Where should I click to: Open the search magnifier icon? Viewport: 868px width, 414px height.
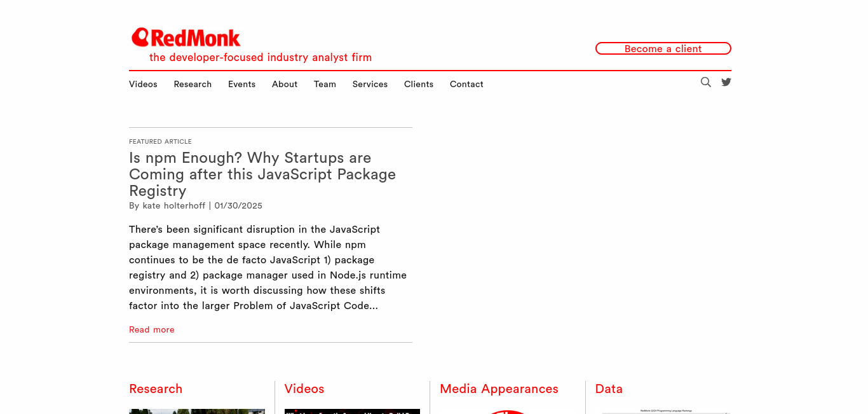pyautogui.click(x=706, y=82)
